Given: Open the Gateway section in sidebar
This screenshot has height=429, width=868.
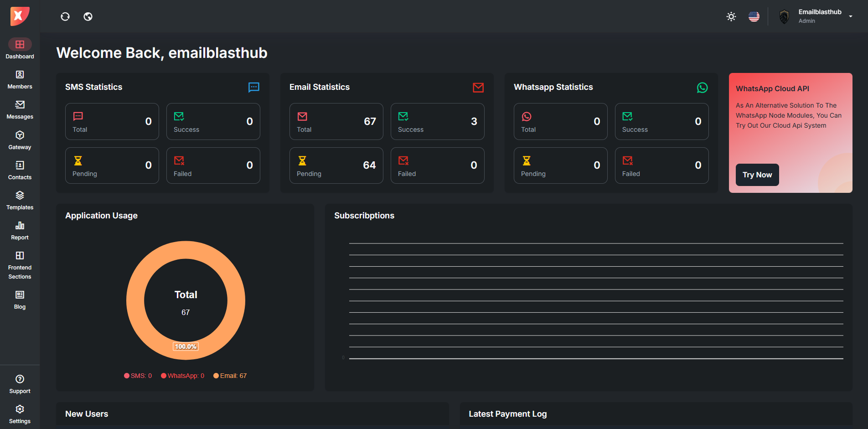Looking at the screenshot, I should pyautogui.click(x=20, y=140).
